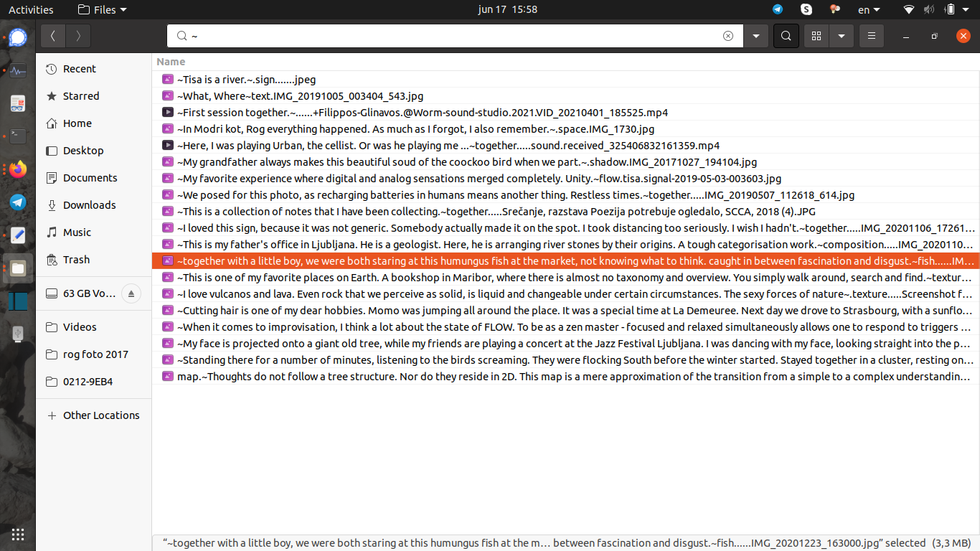Select '~This is a collection of notes' file

tap(565, 212)
